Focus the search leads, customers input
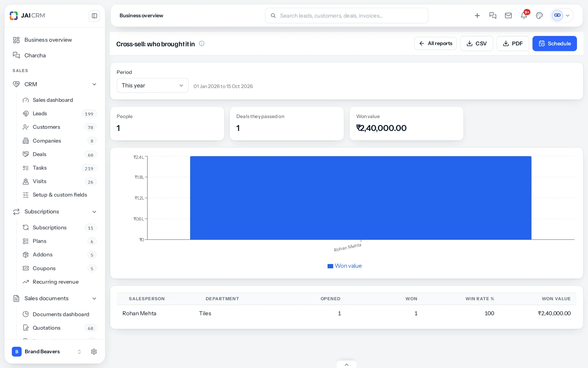 point(347,16)
